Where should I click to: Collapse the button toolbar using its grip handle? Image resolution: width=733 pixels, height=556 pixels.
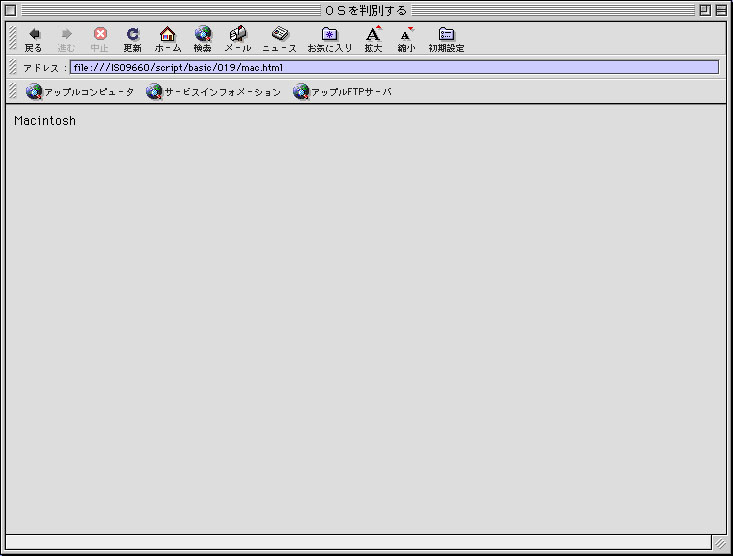(12, 38)
